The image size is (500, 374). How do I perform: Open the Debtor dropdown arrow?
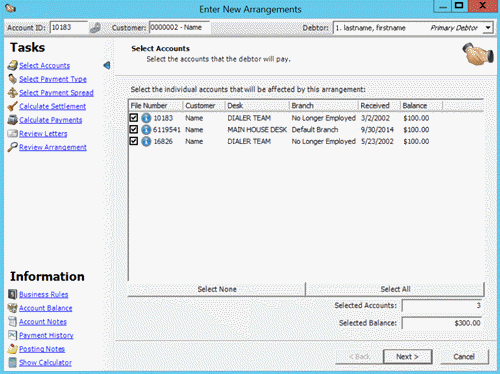click(488, 28)
